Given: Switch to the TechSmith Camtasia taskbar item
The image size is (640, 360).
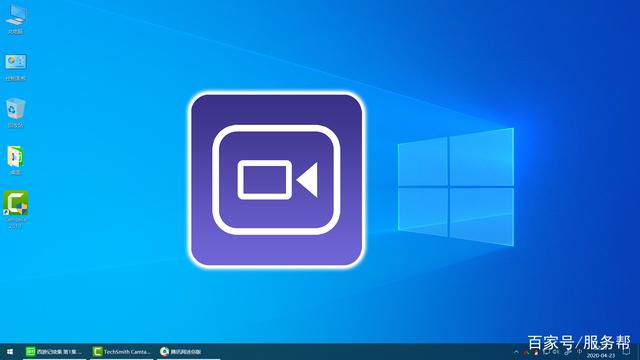Looking at the screenshot, I should coord(122,351).
